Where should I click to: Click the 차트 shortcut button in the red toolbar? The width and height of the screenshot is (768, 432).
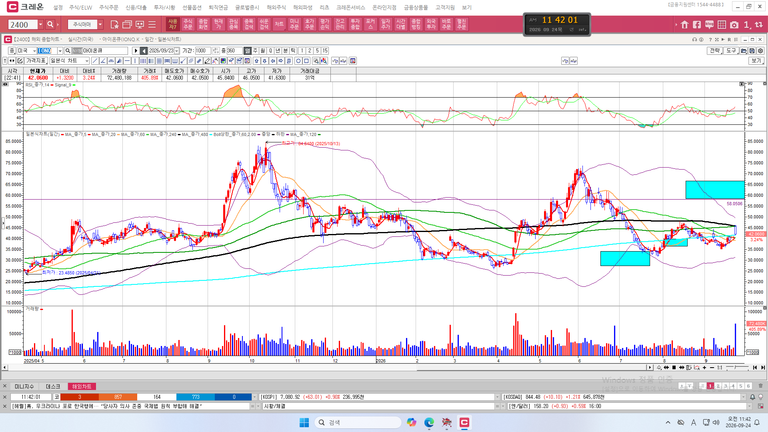tap(279, 24)
